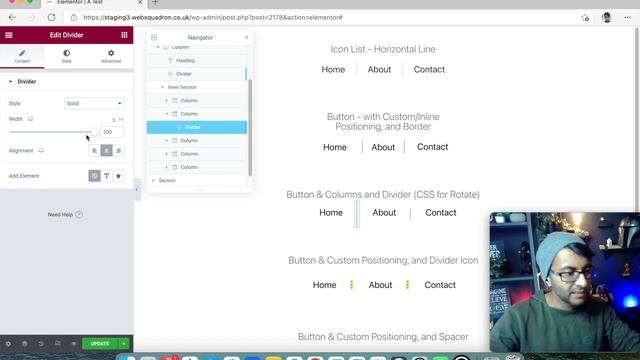Expand the Column just below highlighted Divider
Viewport: 640px width, 360px height.
[x=167, y=140]
